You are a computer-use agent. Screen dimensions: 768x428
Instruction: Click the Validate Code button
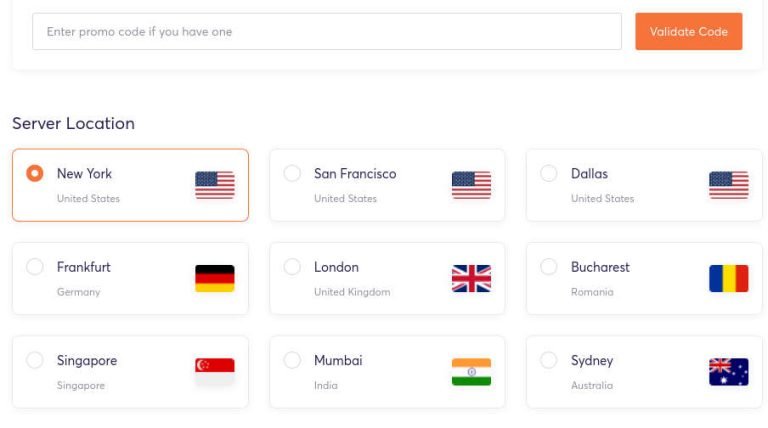coord(689,31)
